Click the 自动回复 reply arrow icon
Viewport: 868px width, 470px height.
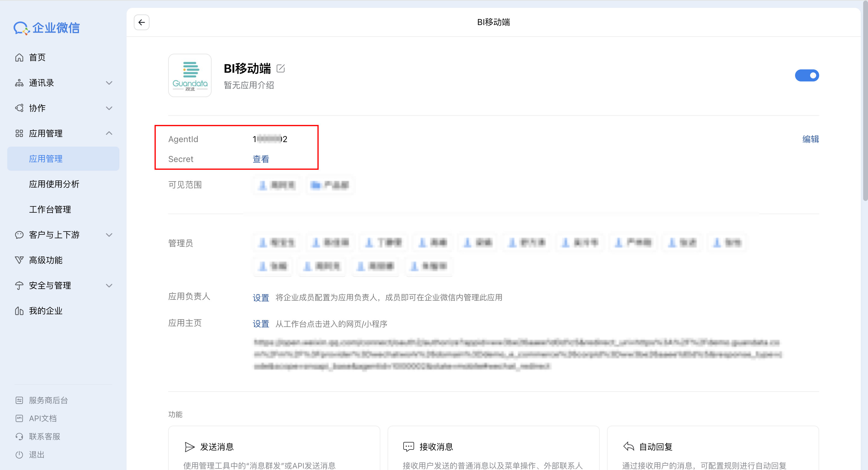(628, 447)
